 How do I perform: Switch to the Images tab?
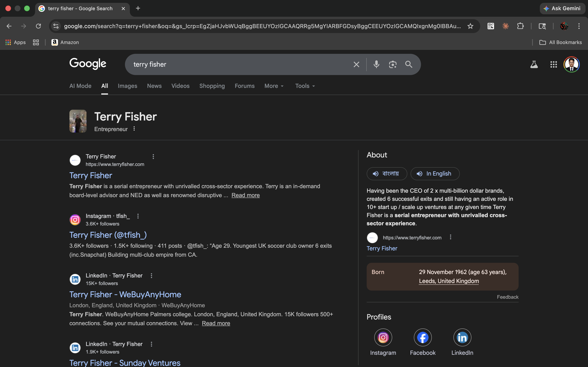(127, 86)
